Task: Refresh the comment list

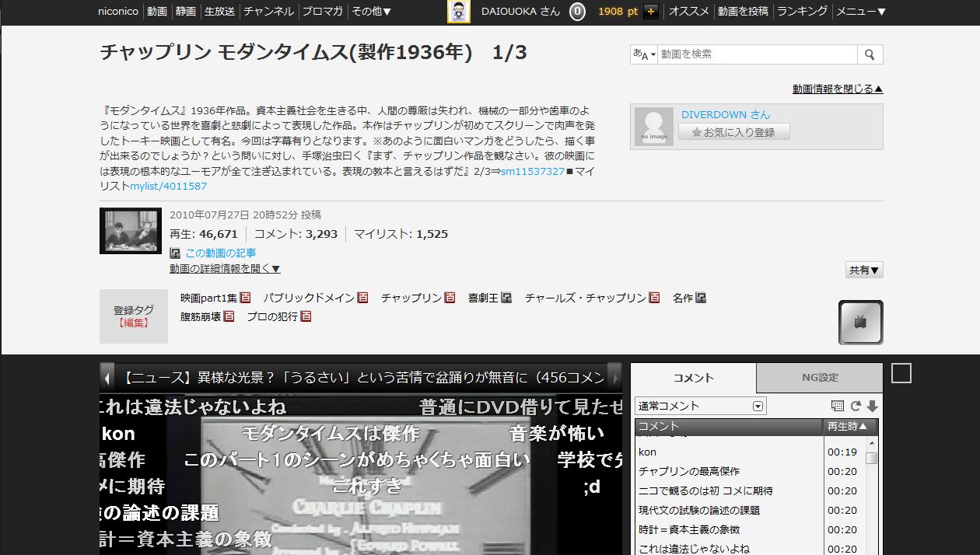Action: [856, 406]
